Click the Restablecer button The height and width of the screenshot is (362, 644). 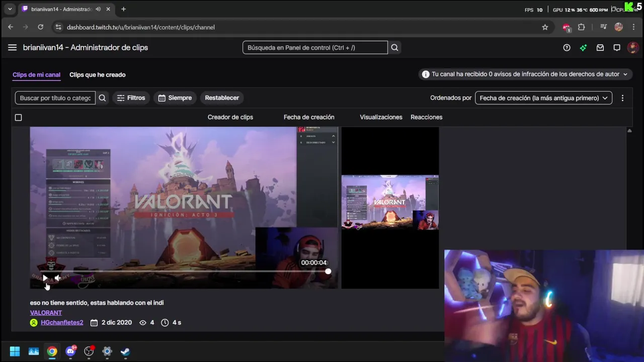point(222,98)
